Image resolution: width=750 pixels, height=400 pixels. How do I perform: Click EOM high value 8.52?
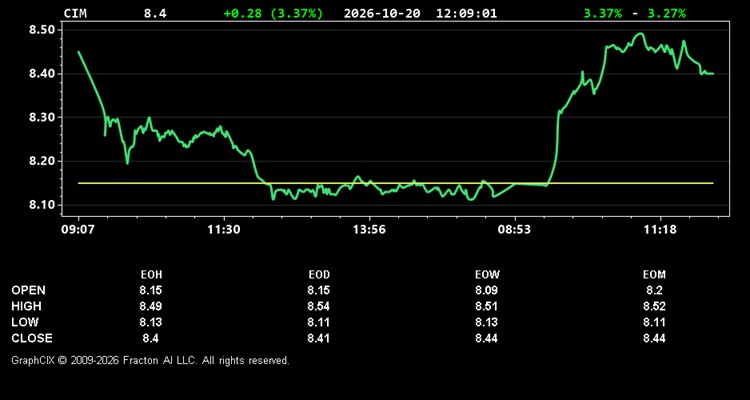pos(654,306)
